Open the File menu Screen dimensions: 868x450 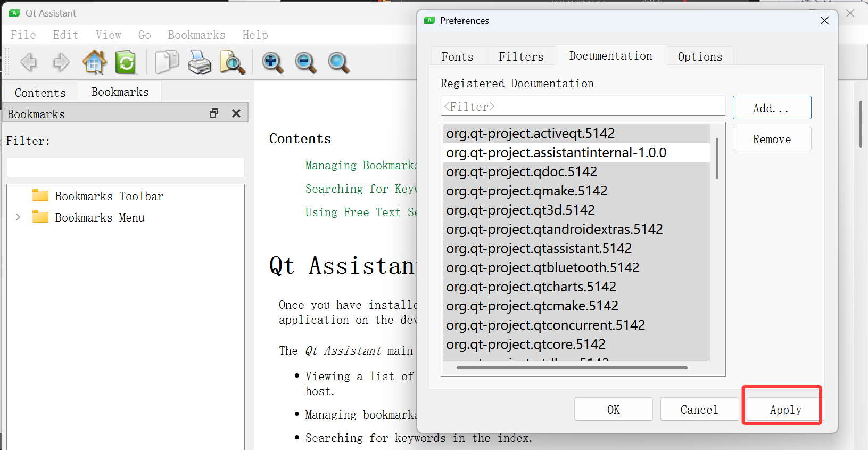coord(23,35)
